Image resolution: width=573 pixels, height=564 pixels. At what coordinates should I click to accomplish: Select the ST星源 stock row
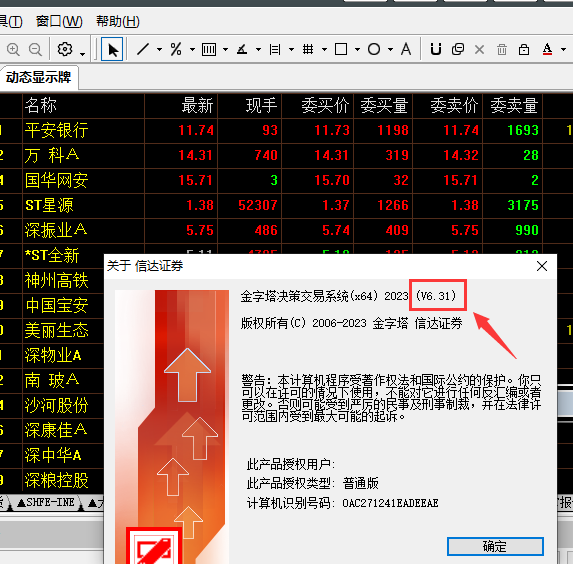[286, 205]
